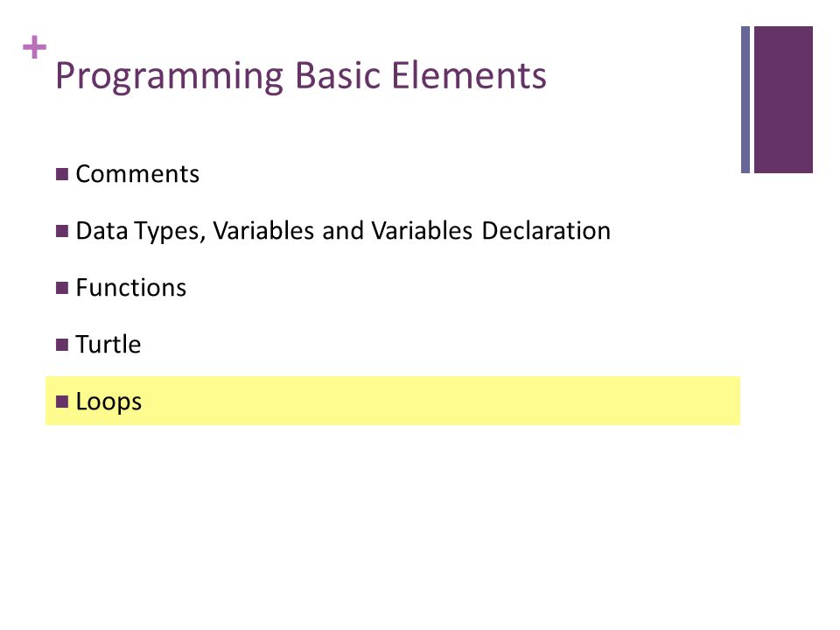Click the Turtle list item
This screenshot has height=630, width=840.
(x=108, y=345)
